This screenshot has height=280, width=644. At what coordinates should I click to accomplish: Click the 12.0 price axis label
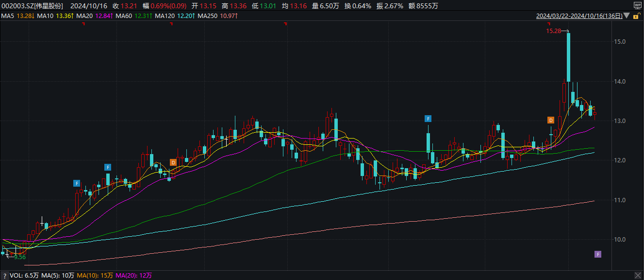619,160
